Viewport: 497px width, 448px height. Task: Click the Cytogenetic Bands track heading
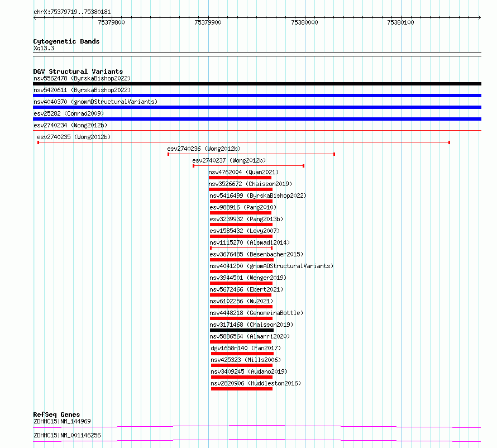click(x=66, y=41)
